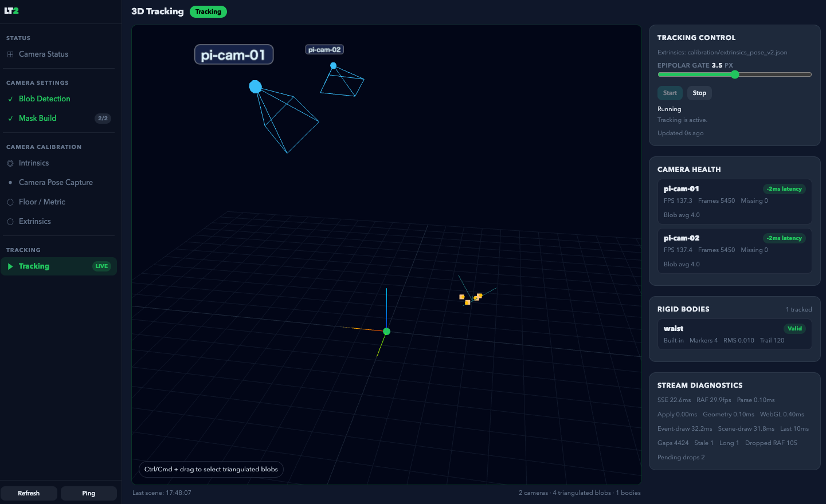Image resolution: width=826 pixels, height=504 pixels.
Task: Click 'SSE 22.6ms' diagnostic
Action: tap(674, 400)
